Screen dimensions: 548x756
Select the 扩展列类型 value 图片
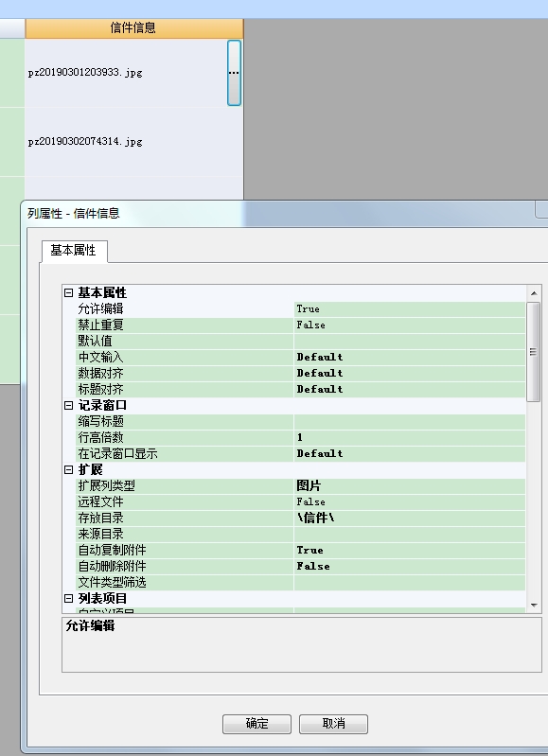click(410, 485)
